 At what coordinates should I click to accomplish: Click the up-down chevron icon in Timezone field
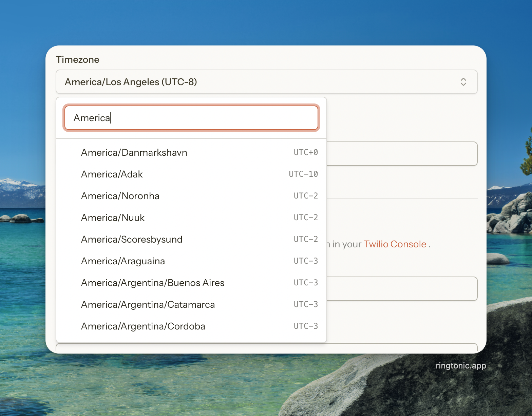click(463, 82)
